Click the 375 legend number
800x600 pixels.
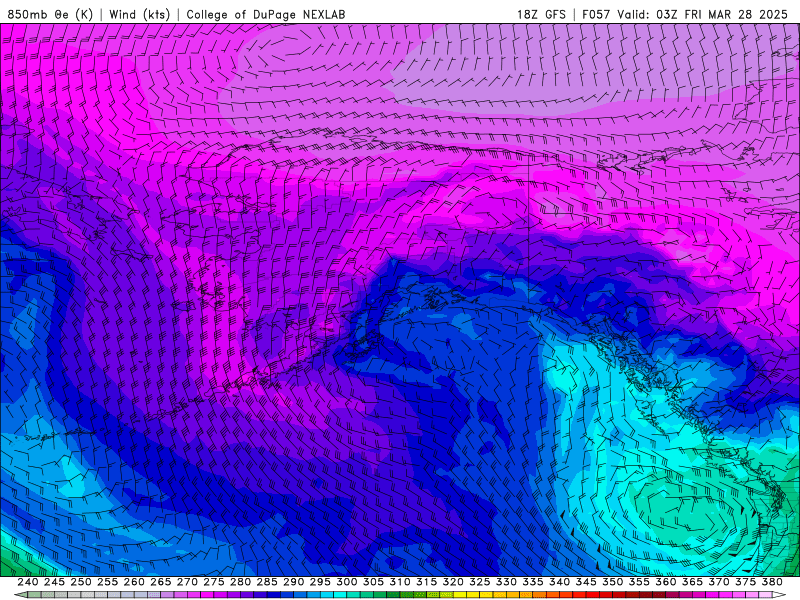pos(745,582)
